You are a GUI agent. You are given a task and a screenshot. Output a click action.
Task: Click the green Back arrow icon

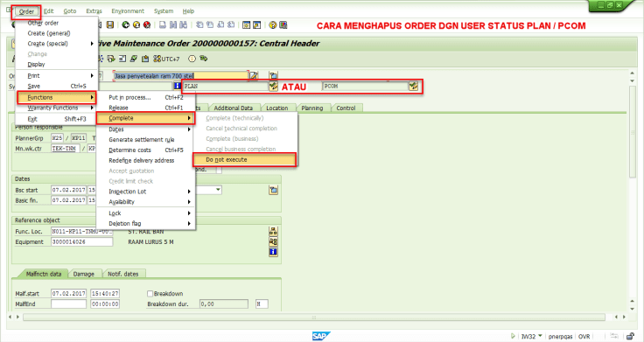126,25
